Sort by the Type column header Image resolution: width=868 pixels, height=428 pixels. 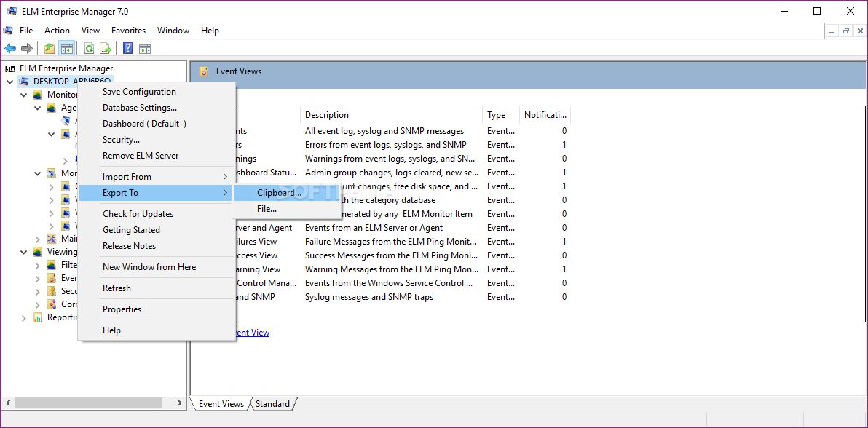click(x=501, y=114)
